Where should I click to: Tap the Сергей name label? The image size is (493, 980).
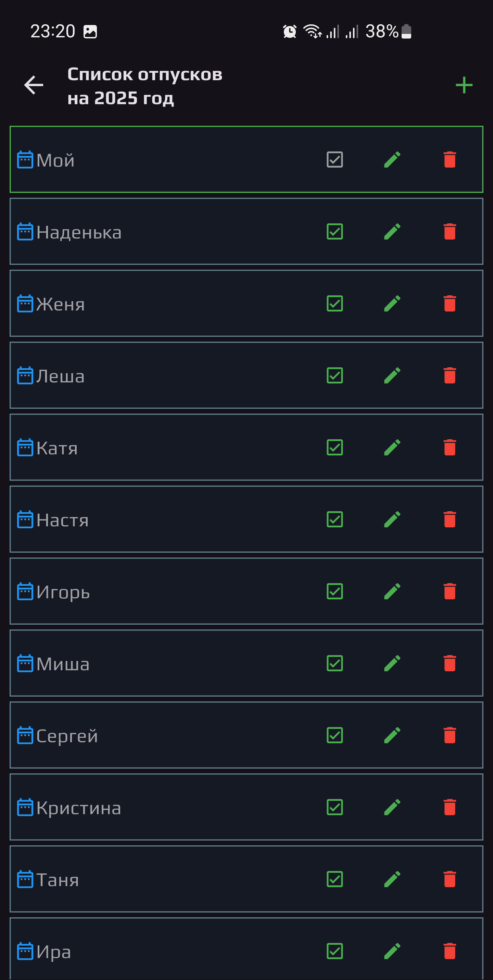67,736
